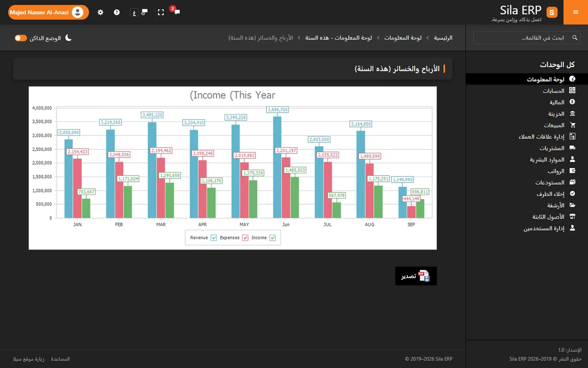Follow the زيارة موقع سيلا footer link
The image size is (588, 368).
coord(28,359)
